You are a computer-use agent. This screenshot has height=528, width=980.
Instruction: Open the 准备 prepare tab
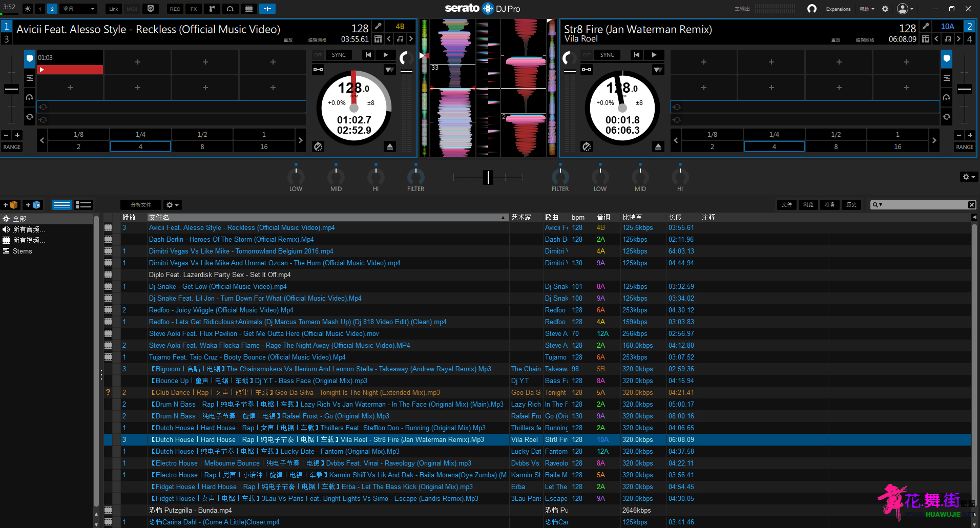830,205
